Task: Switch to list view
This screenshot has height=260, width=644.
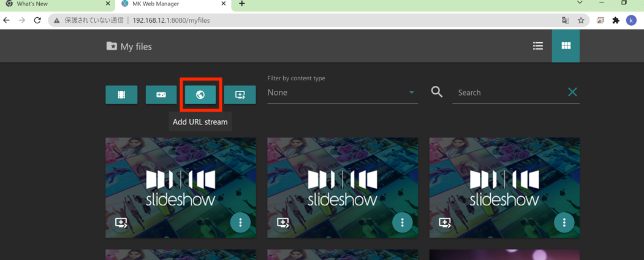Action: pyautogui.click(x=538, y=46)
